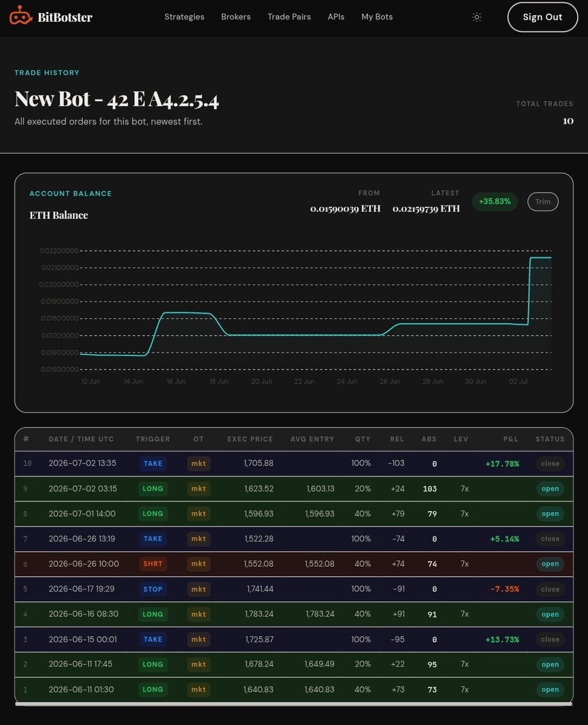588x725 pixels.
Task: Click the STATUS column header
Action: [550, 439]
